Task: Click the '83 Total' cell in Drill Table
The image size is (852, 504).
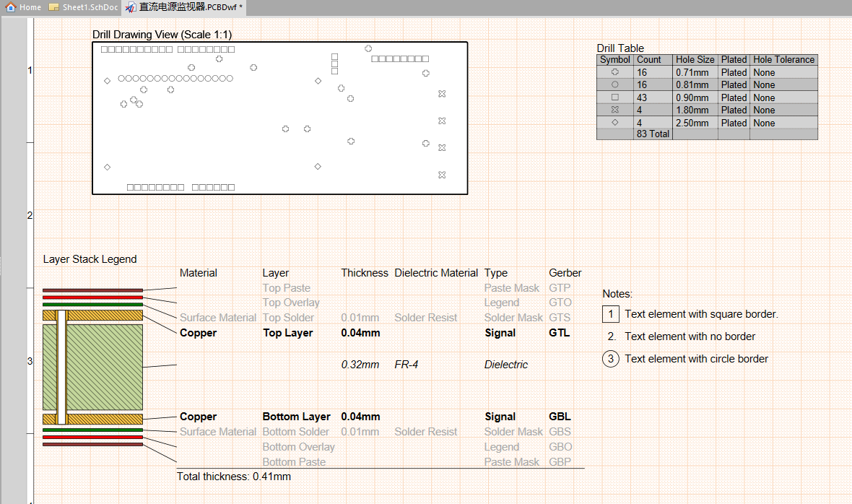Action: tap(653, 134)
